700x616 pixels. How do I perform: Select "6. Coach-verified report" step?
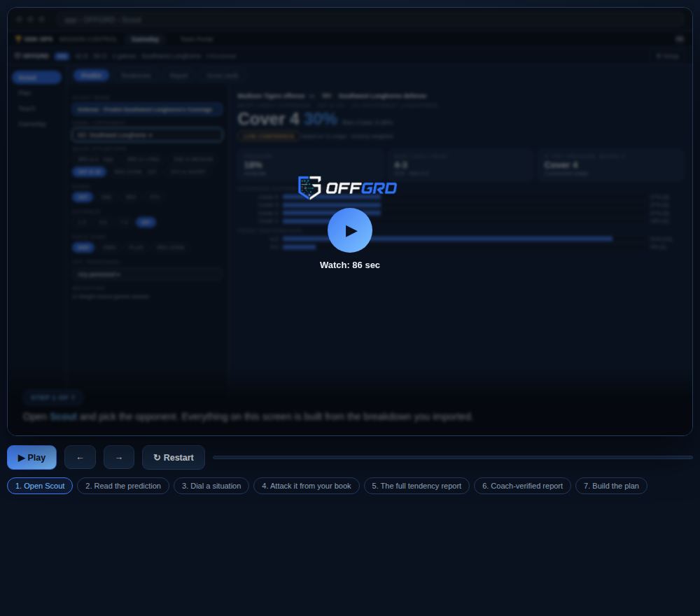522,486
